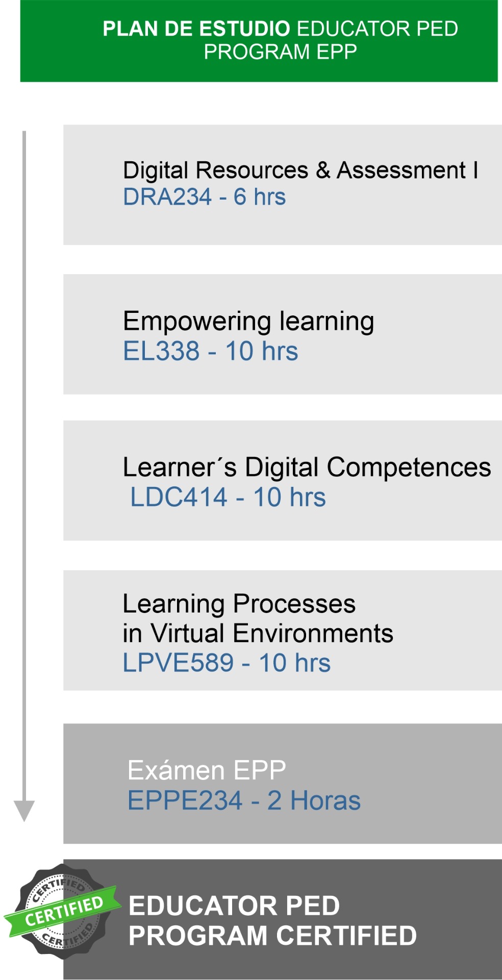The image size is (502, 980).
Task: Click the downward arrowhead of the gray arrow
Action: (x=24, y=811)
